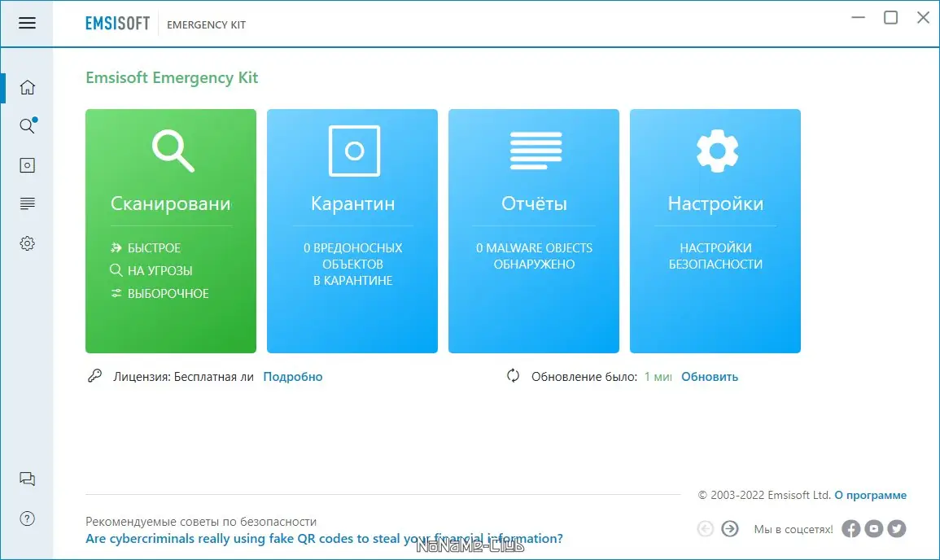Click 'EMERGENCY KIT' title text
This screenshot has width=940, height=560.
206,24
